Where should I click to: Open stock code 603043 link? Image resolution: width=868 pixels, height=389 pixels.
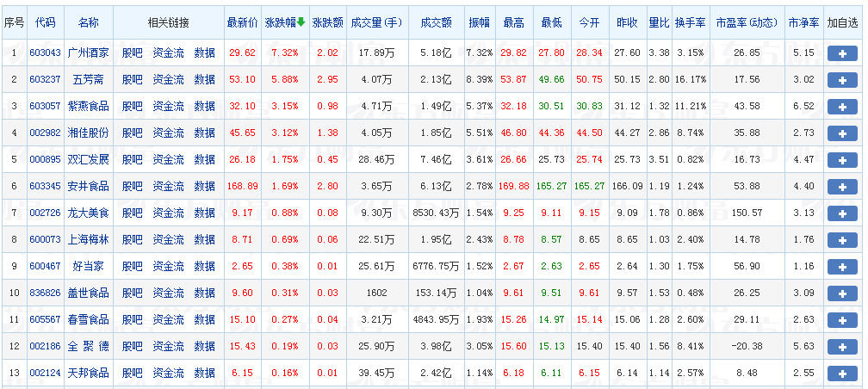[x=45, y=53]
